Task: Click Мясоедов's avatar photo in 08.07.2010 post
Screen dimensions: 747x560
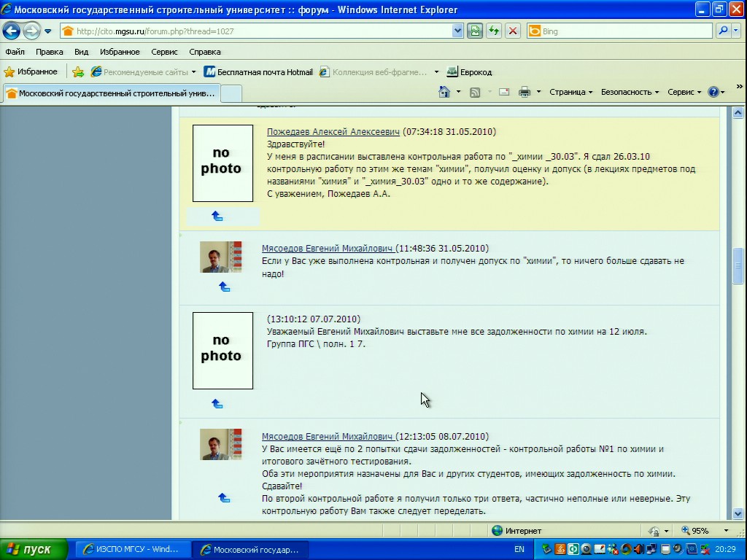Action: point(220,444)
